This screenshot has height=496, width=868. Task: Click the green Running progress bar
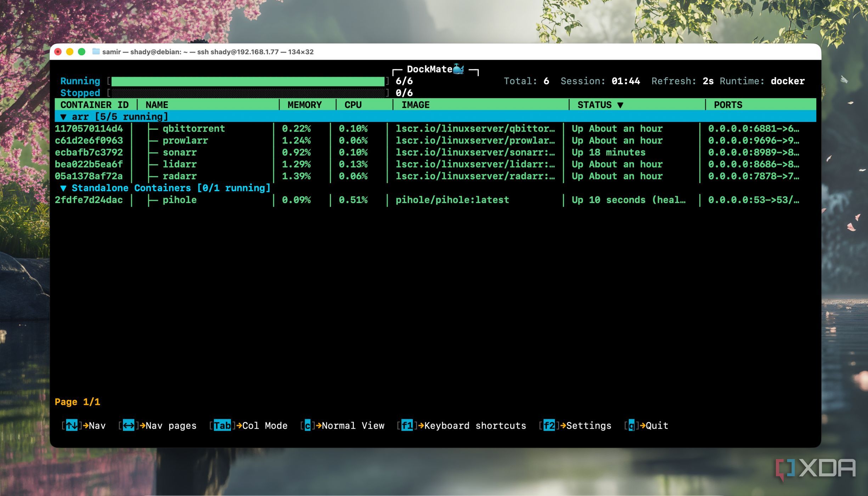(248, 81)
